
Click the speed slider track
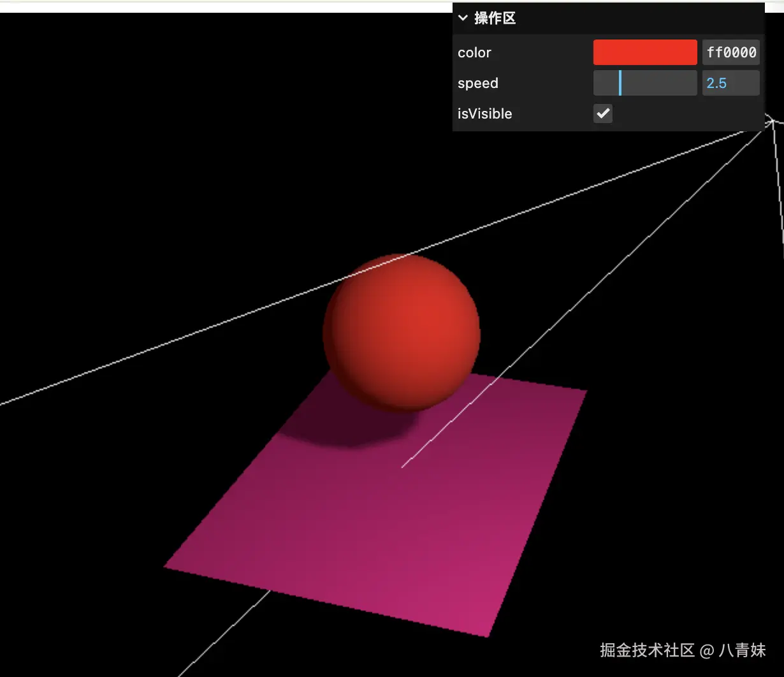pyautogui.click(x=645, y=83)
